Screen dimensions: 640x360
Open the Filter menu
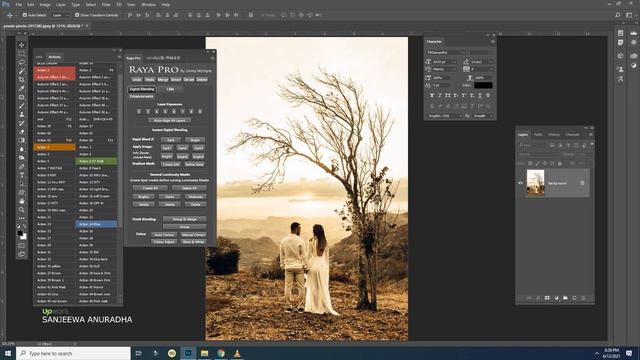(106, 4)
